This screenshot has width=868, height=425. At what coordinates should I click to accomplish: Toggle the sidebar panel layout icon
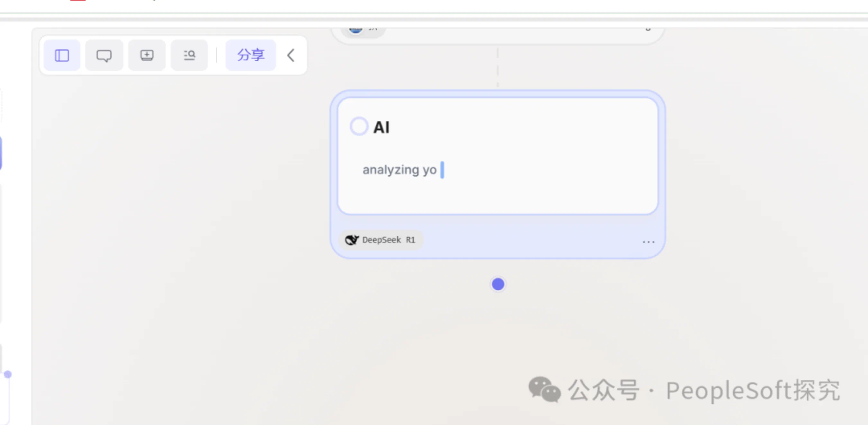[x=62, y=56]
